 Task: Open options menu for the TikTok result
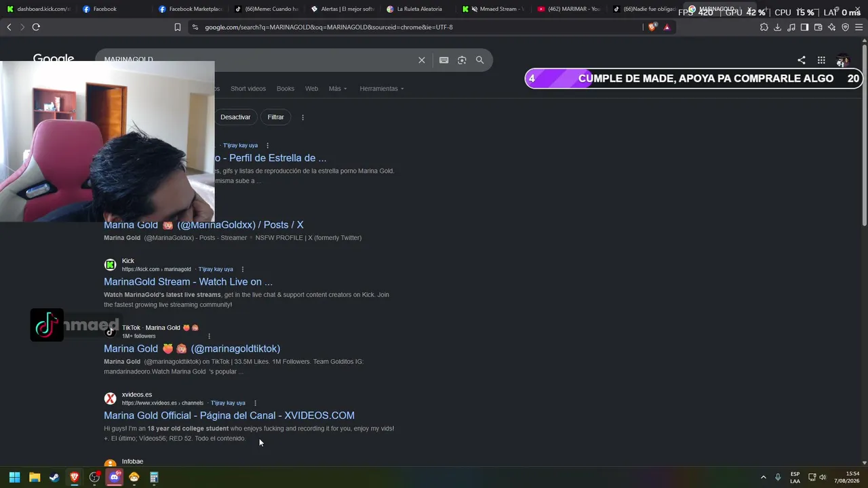[x=209, y=336]
